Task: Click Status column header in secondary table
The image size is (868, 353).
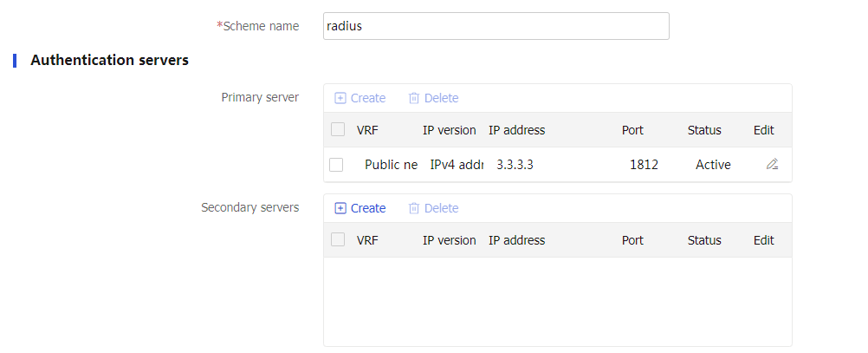Action: tap(704, 240)
